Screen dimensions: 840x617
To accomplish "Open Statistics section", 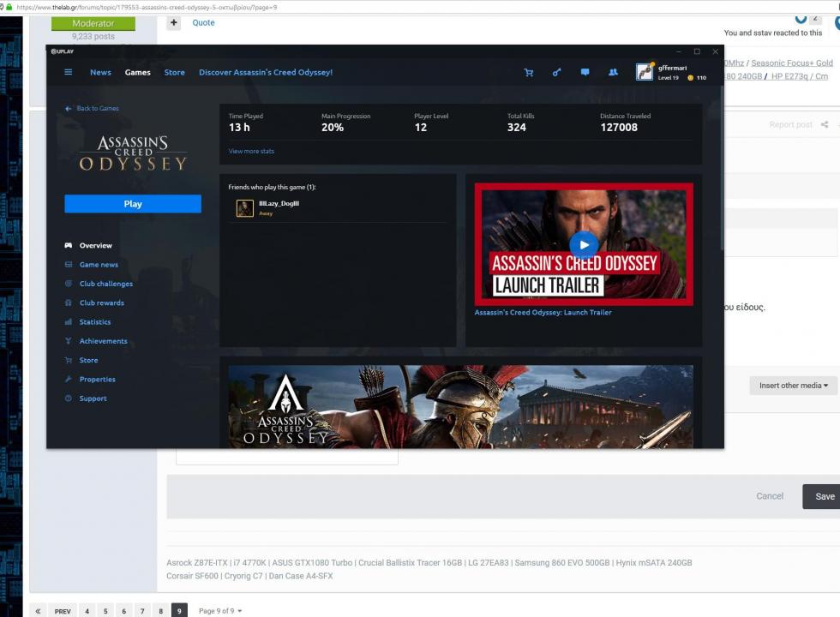I will coord(95,322).
